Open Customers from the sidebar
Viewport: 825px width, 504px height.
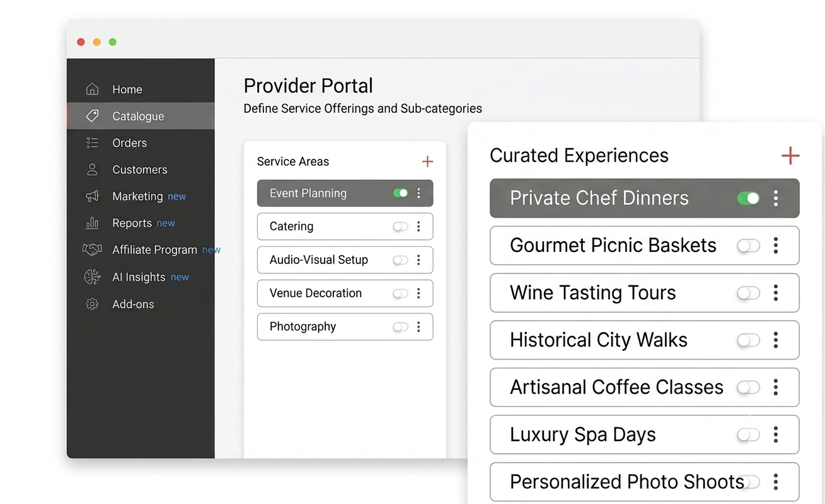pos(141,169)
